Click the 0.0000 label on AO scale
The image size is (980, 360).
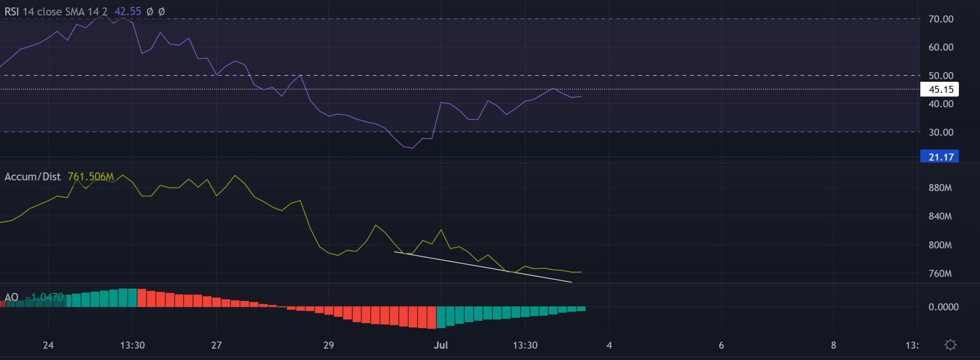click(x=943, y=307)
